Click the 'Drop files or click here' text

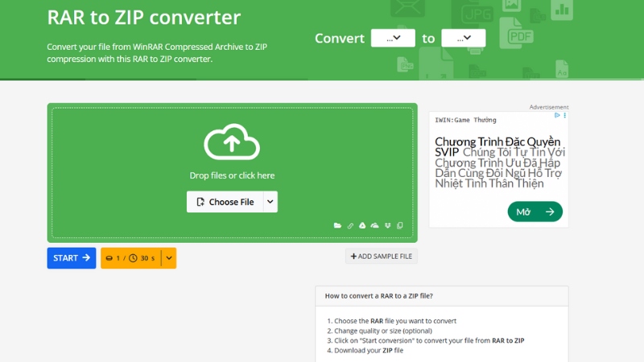[232, 175]
